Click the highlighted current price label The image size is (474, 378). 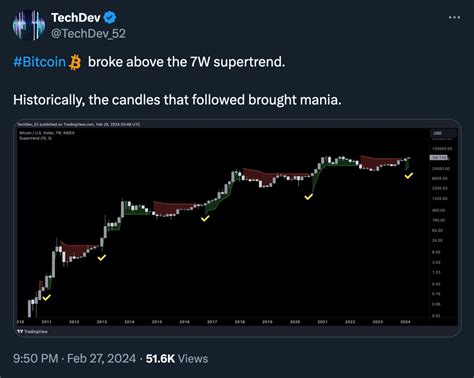(439, 157)
